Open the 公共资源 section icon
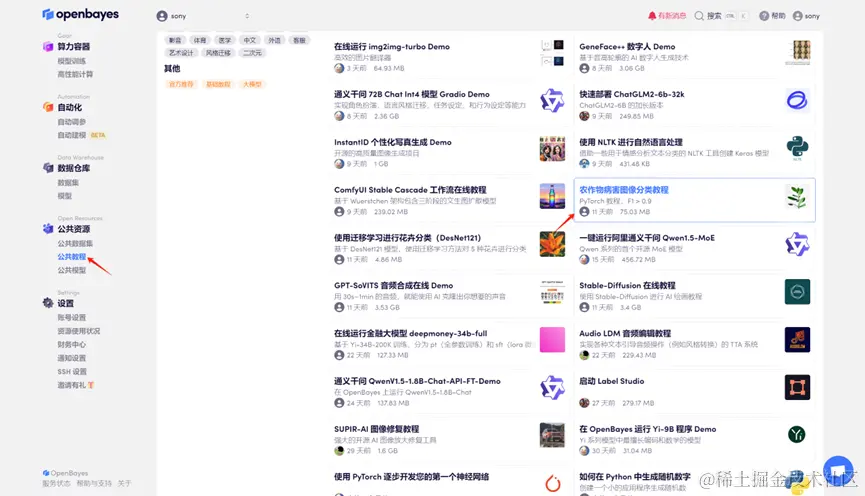865x496 pixels. (x=48, y=228)
